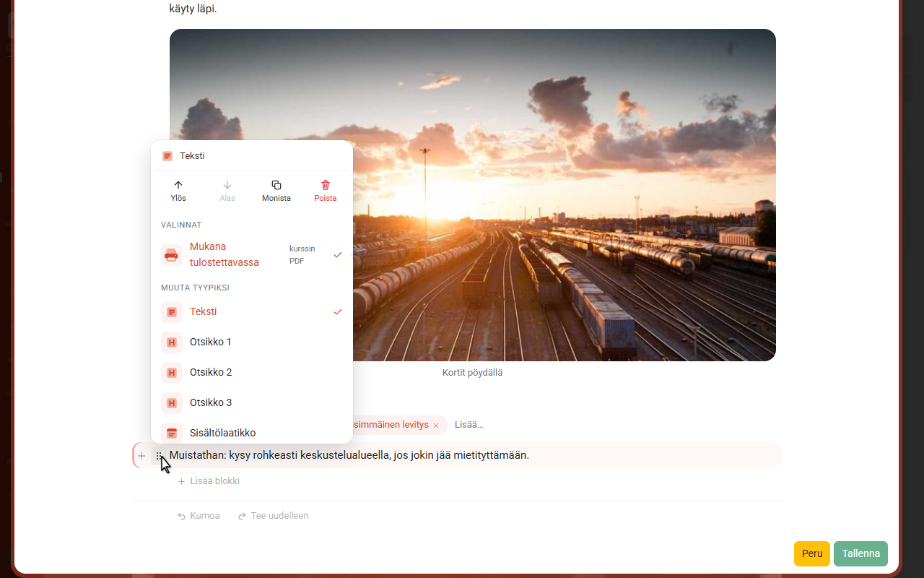Remove the 'levitys' tag with its x
The width and height of the screenshot is (924, 578).
(436, 426)
